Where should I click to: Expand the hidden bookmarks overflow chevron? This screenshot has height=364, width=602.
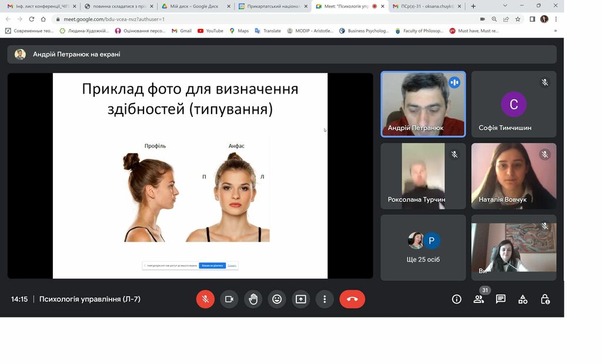click(555, 31)
